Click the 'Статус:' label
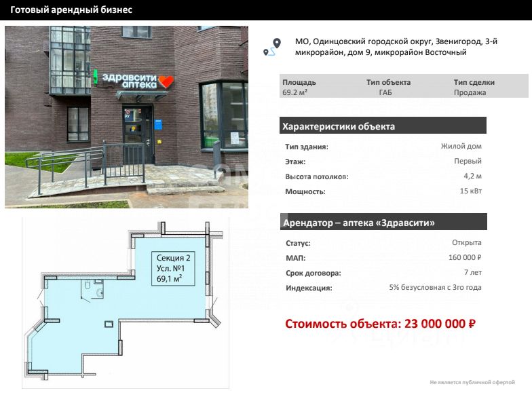Image resolution: width=532 pixels, height=393 pixels. [298, 243]
